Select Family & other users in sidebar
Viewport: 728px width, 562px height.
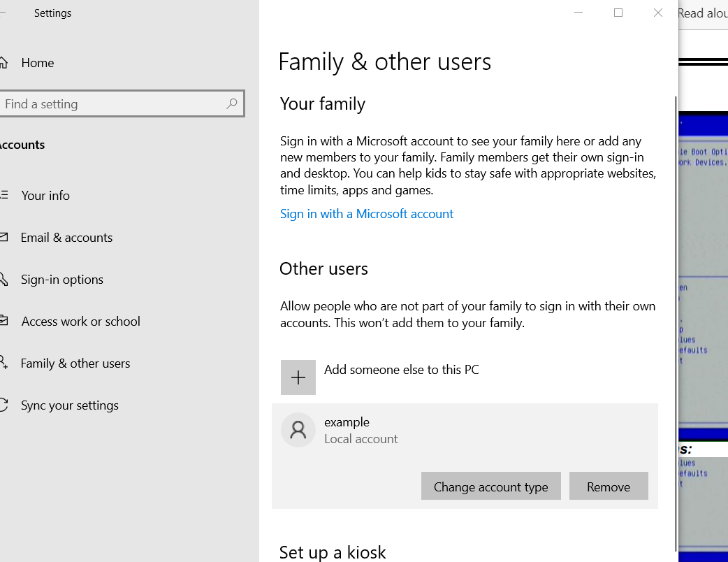(75, 363)
